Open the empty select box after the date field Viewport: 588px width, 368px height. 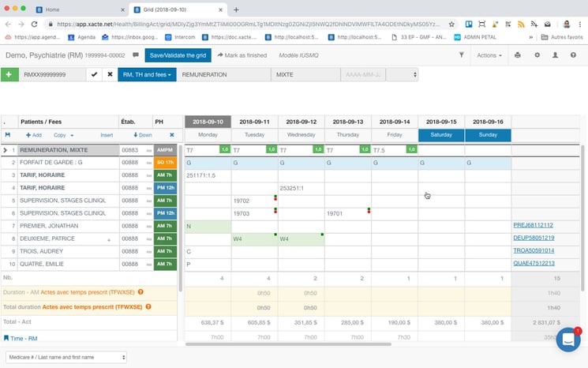click(x=402, y=75)
